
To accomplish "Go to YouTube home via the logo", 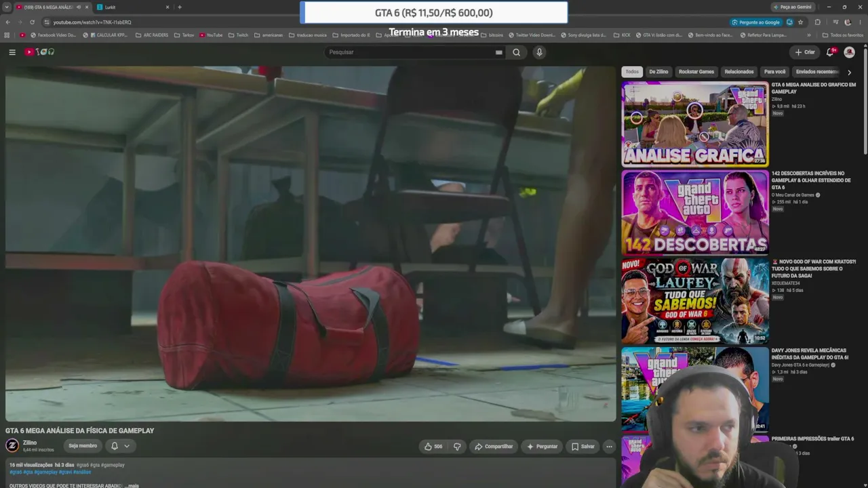I will (39, 52).
